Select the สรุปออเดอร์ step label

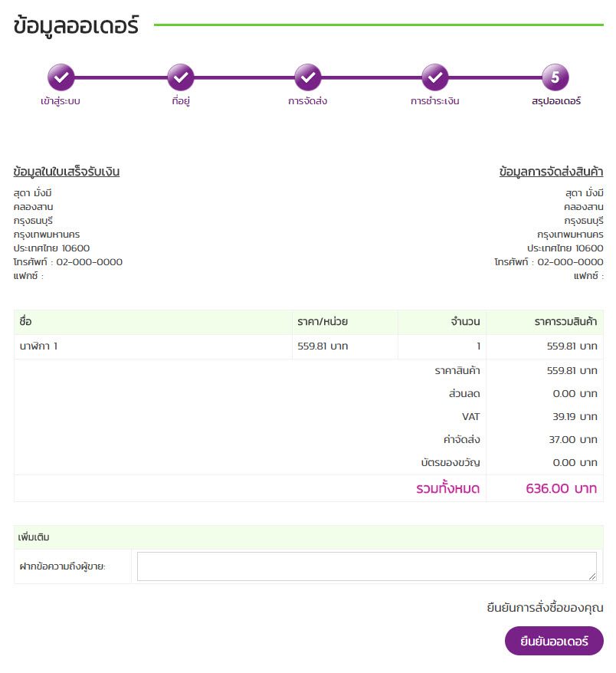pos(556,101)
